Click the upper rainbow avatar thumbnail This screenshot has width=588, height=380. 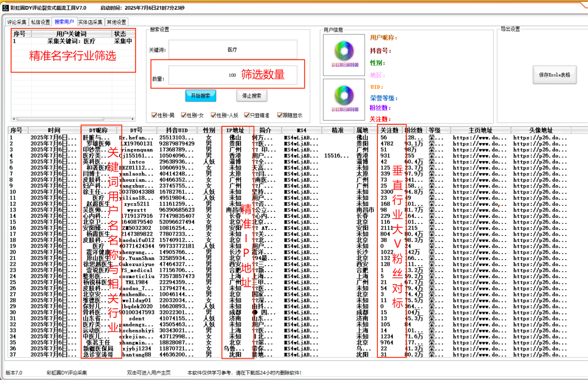pyautogui.click(x=344, y=55)
